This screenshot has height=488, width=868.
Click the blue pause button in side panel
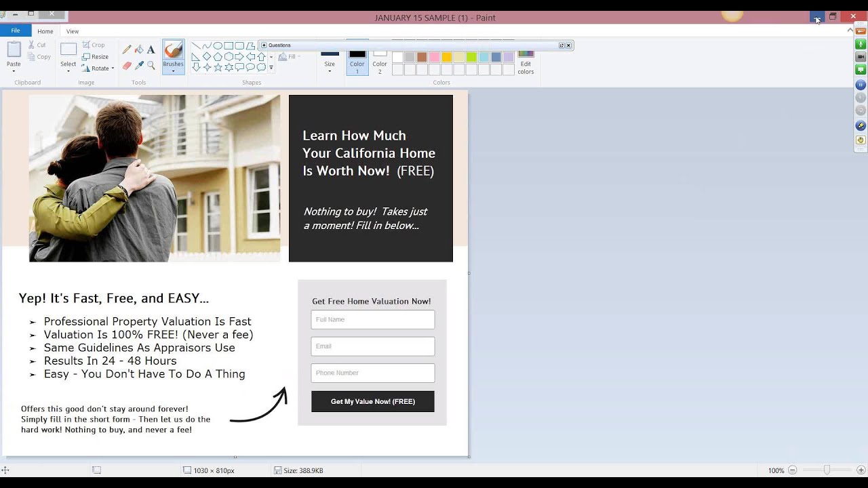861,85
